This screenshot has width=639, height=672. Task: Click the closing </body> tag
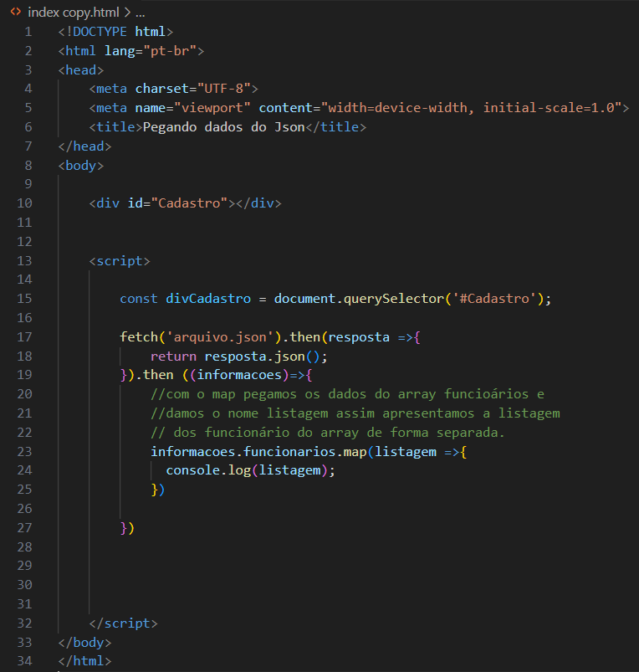tap(84, 643)
